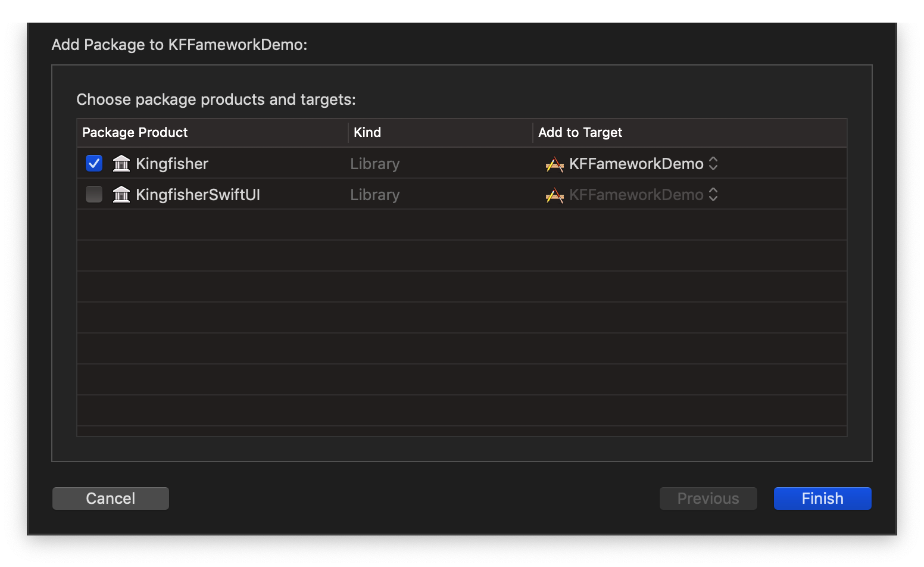Click the Finish button

[x=822, y=499]
